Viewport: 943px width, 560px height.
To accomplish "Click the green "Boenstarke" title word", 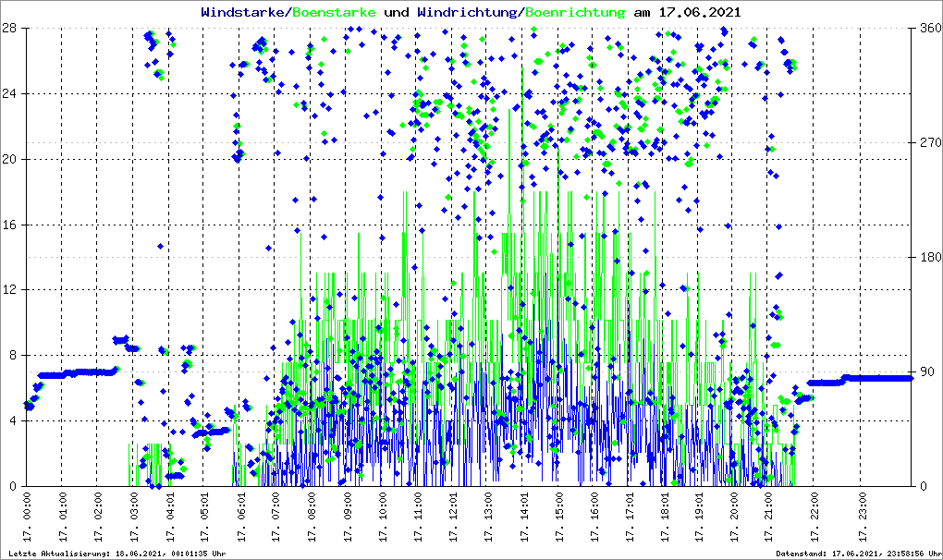I will [334, 12].
